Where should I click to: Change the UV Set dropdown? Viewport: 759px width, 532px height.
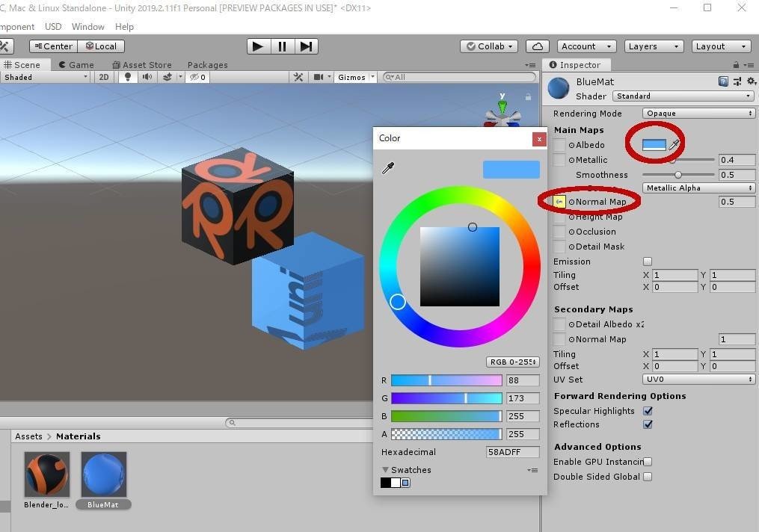click(698, 380)
